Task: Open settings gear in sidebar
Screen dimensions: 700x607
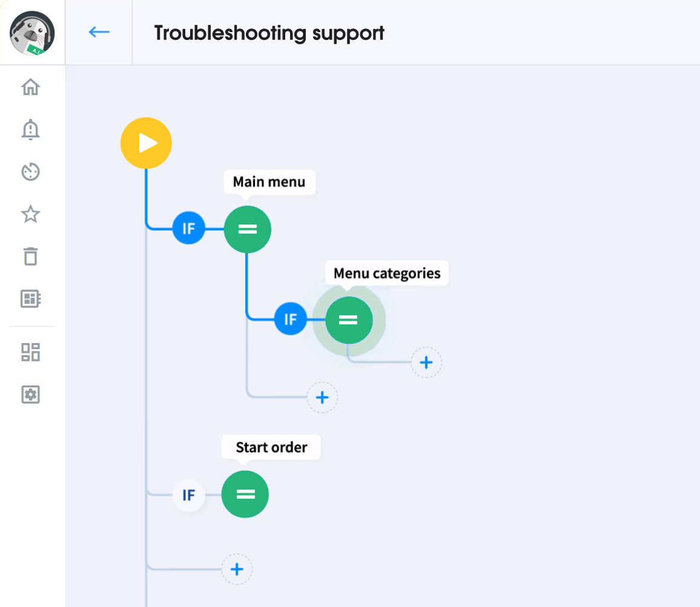Action: pyautogui.click(x=30, y=395)
